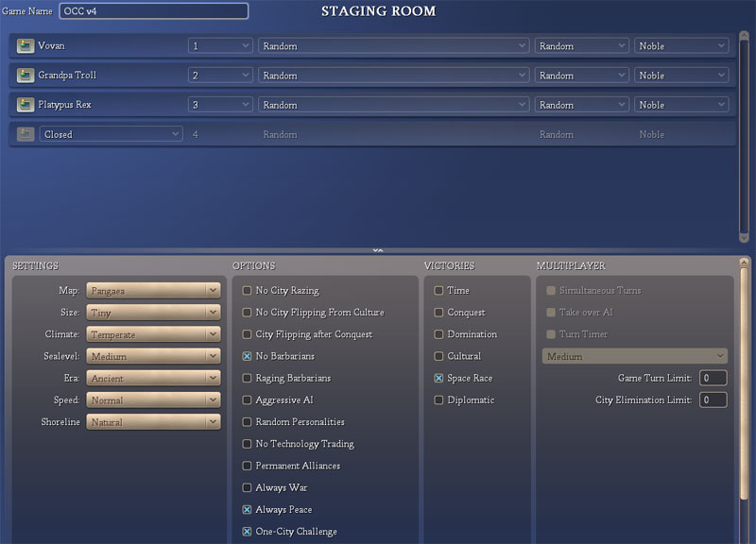Open the Map dropdown showing Pangaea
Viewport: 756px width, 544px height.
(153, 291)
